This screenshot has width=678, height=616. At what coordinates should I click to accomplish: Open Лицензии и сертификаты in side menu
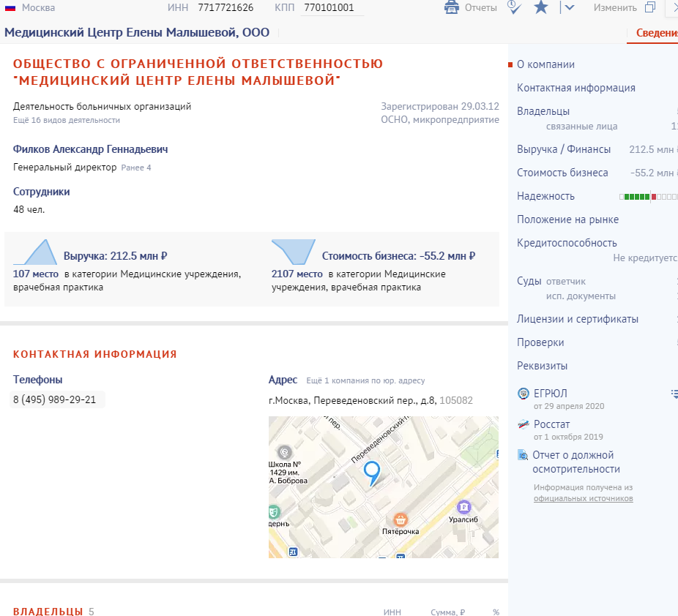click(x=578, y=319)
